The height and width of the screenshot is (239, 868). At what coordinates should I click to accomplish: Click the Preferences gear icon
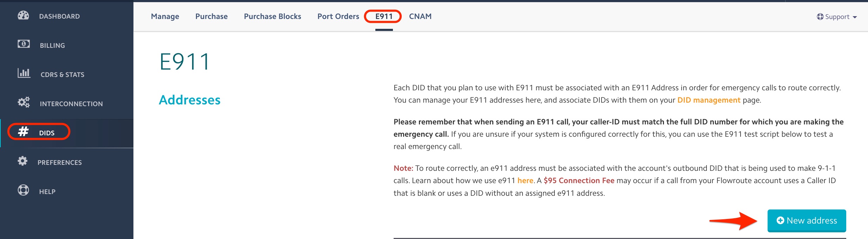coord(23,161)
